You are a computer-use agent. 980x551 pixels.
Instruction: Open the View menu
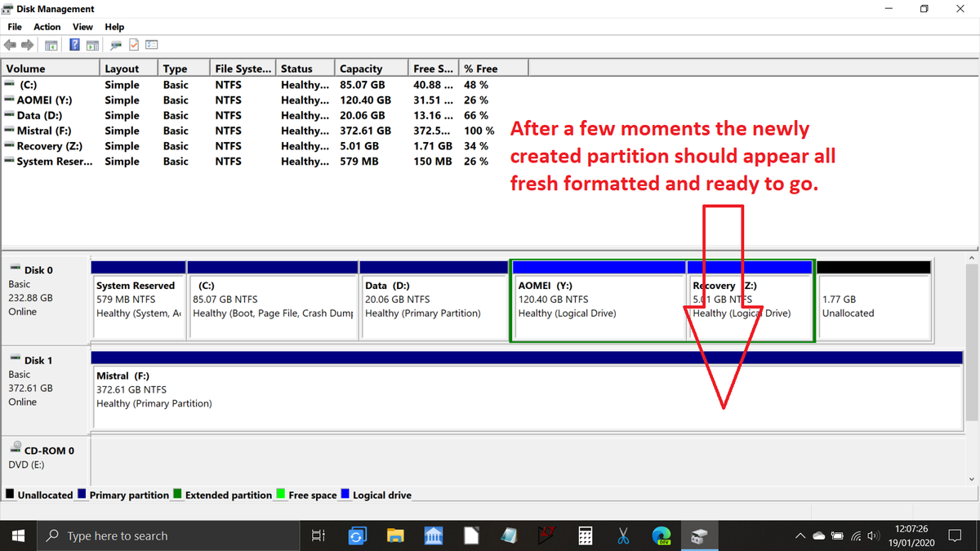click(x=82, y=27)
